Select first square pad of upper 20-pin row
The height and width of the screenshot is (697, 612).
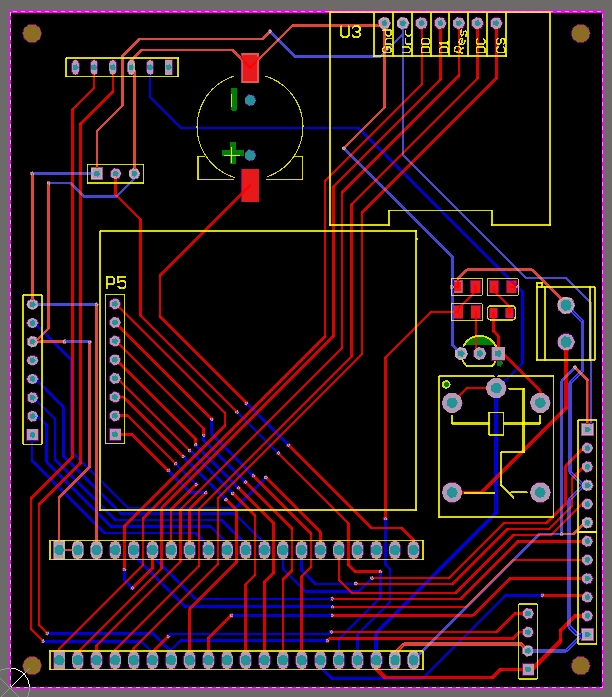click(x=59, y=550)
